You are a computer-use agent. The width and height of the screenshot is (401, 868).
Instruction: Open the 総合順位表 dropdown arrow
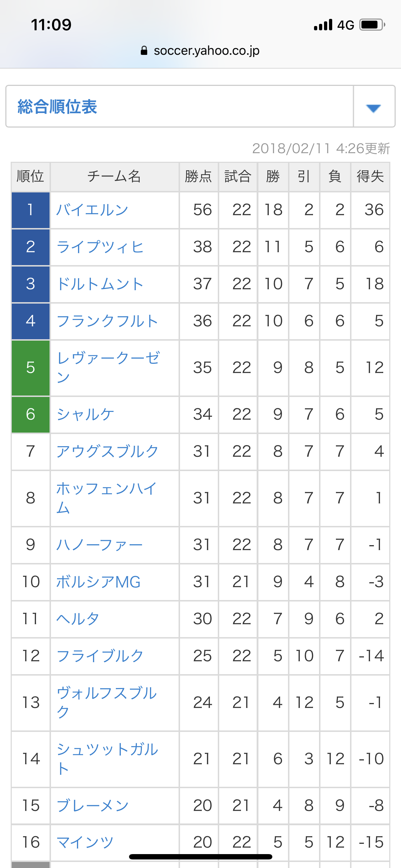[374, 107]
